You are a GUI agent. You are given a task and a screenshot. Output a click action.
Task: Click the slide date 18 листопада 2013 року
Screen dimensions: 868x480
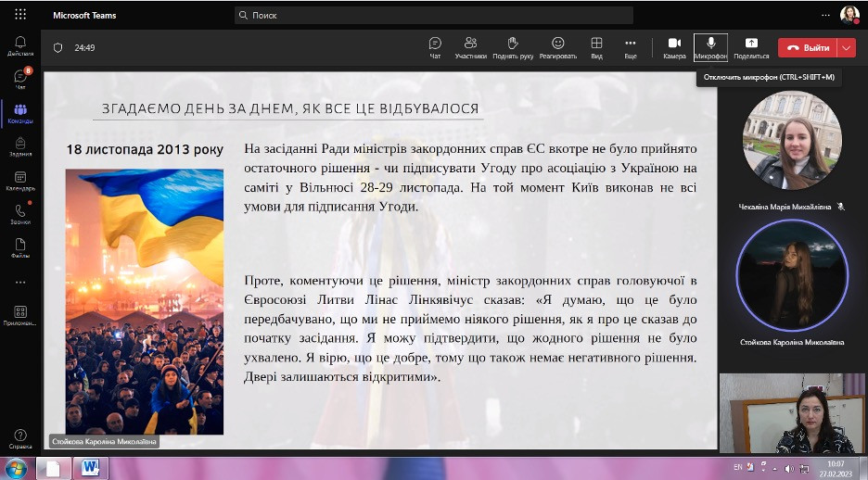tap(145, 149)
